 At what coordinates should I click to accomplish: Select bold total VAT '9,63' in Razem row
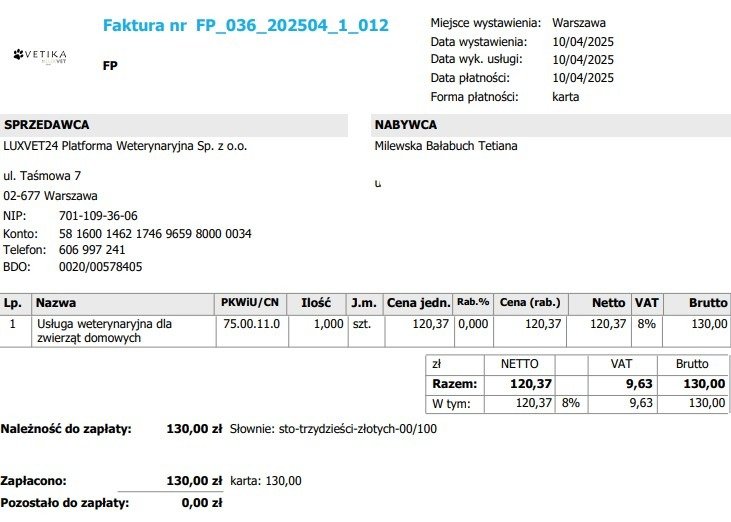pos(639,384)
